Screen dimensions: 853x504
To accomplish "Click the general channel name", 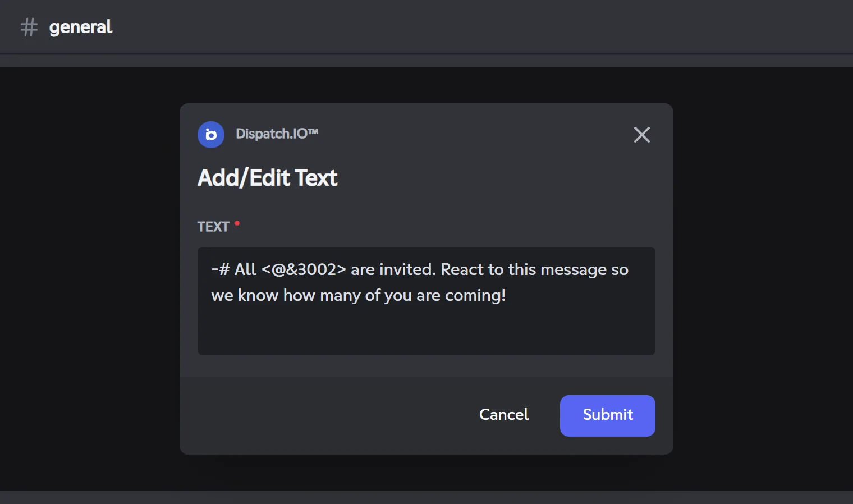I will coord(81,27).
